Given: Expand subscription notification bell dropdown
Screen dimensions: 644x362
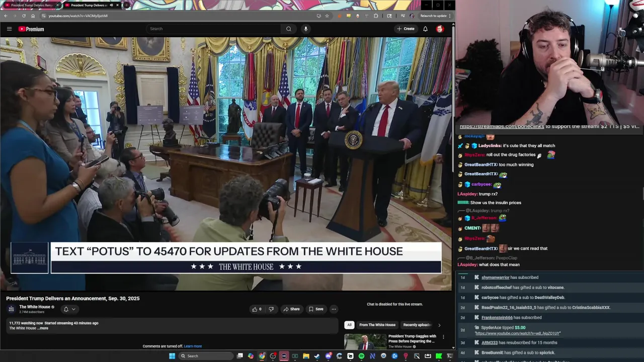Looking at the screenshot, I should click(x=69, y=309).
